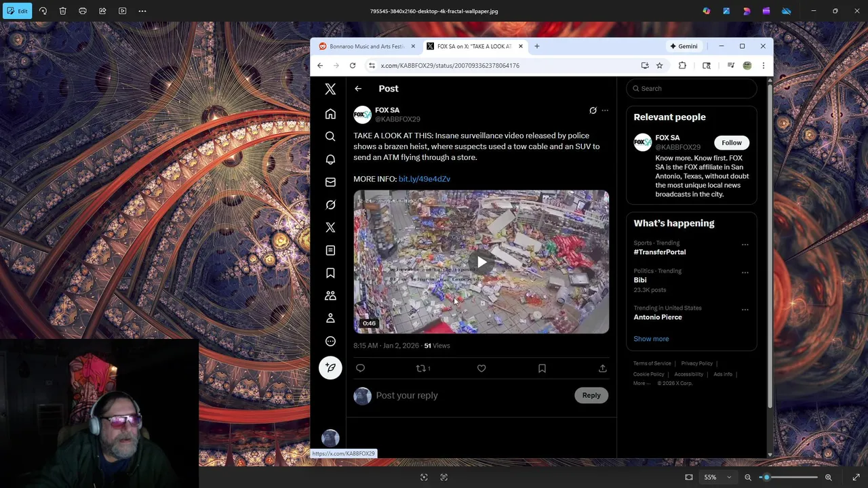This screenshot has height=488, width=868.
Task: Start slideshow in Photos toolbar
Action: tap(122, 11)
